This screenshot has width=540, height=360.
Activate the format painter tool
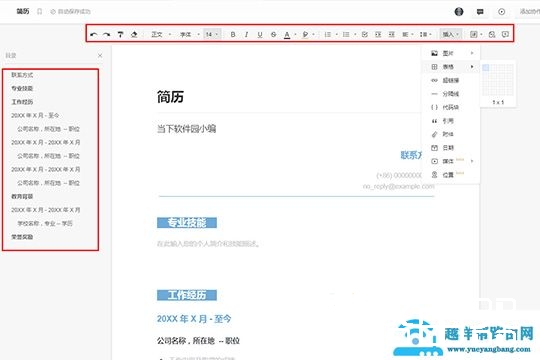coord(120,34)
